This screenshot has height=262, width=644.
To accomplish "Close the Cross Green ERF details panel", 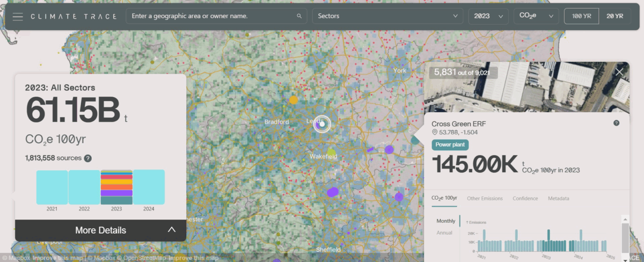I will click(x=619, y=72).
